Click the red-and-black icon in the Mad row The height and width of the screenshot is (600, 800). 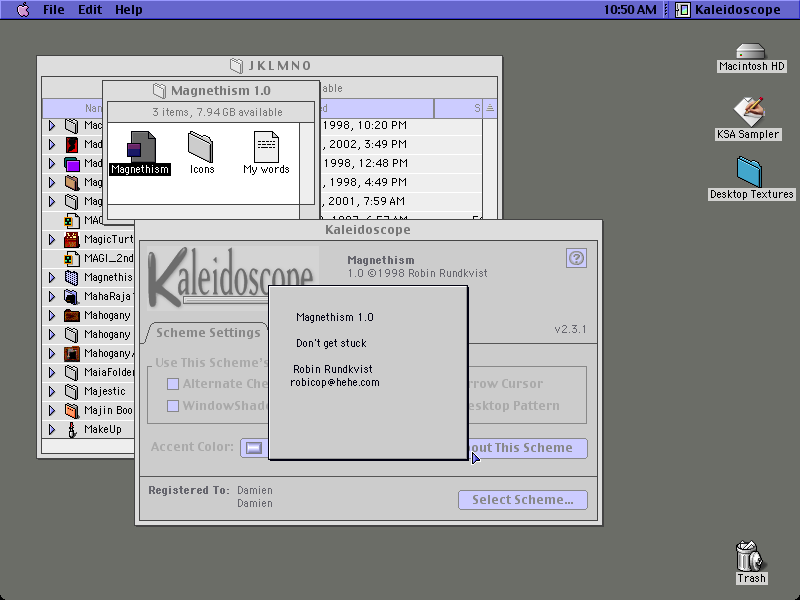tap(71, 144)
